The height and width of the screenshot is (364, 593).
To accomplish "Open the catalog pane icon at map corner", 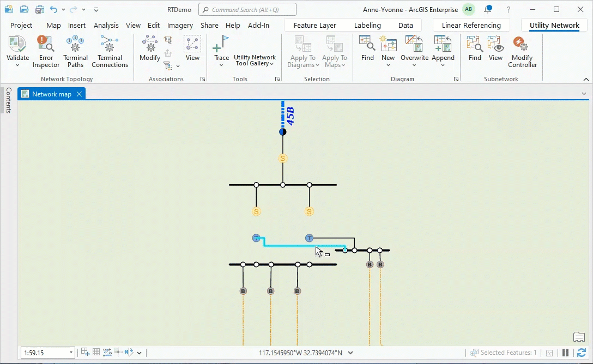I will click(579, 336).
